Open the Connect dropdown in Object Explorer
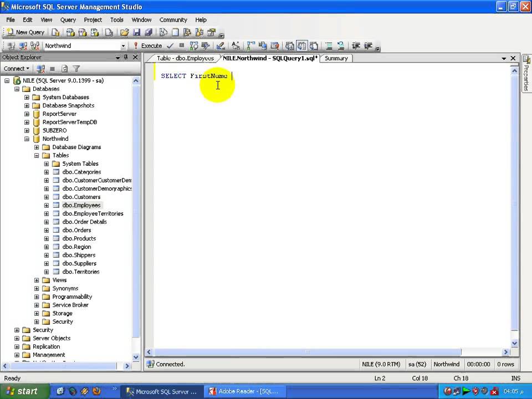 click(x=16, y=69)
